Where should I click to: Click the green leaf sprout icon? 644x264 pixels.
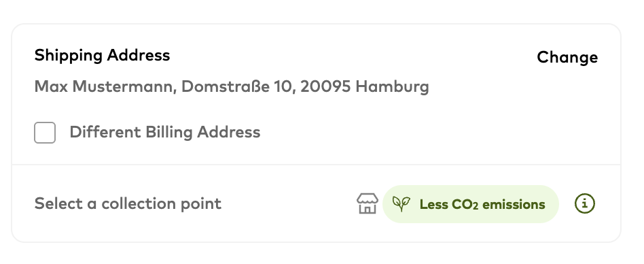coord(401,203)
